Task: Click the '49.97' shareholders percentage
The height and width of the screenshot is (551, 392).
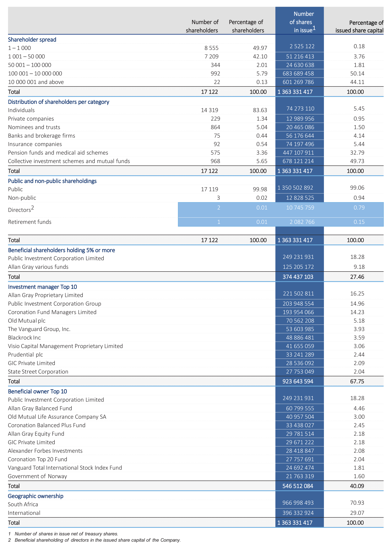Action: 260,48
